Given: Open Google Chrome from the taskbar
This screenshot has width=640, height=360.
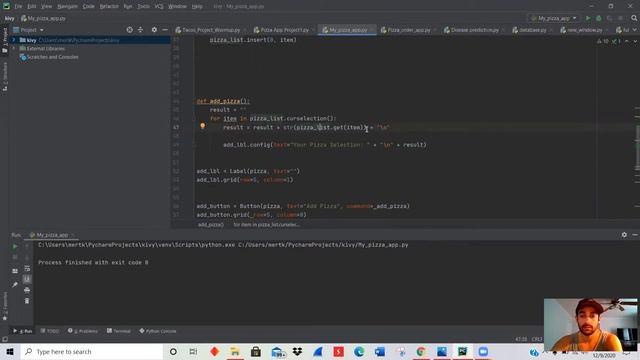Looking at the screenshot, I should [x=421, y=351].
